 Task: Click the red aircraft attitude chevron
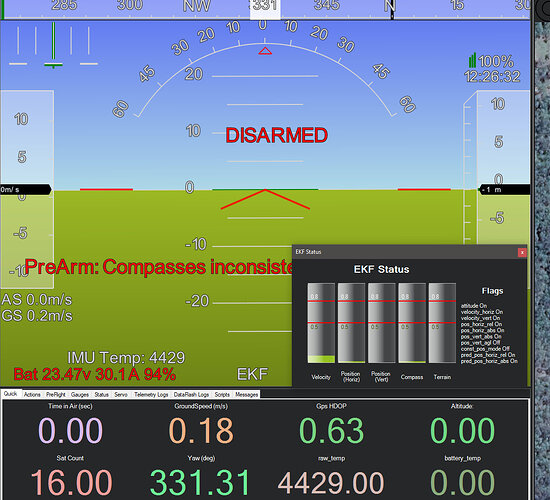click(x=265, y=199)
